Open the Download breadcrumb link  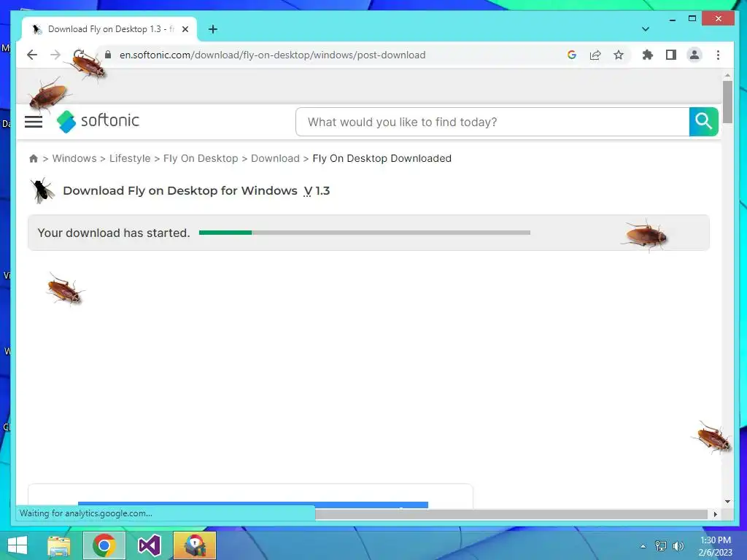click(275, 158)
